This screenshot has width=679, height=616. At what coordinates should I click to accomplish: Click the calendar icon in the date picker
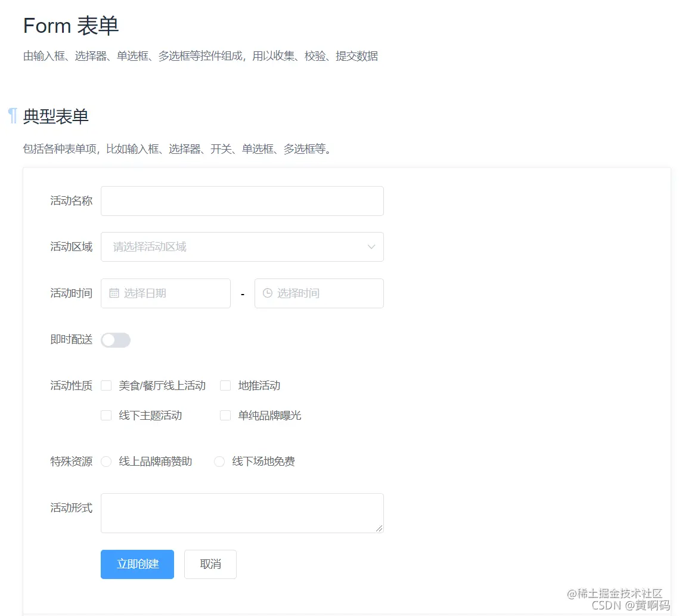[114, 293]
